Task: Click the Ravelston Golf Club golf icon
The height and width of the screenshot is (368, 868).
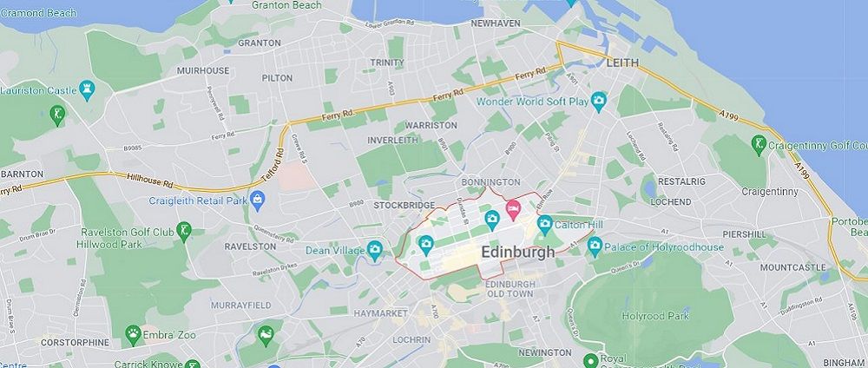Action: [183, 231]
